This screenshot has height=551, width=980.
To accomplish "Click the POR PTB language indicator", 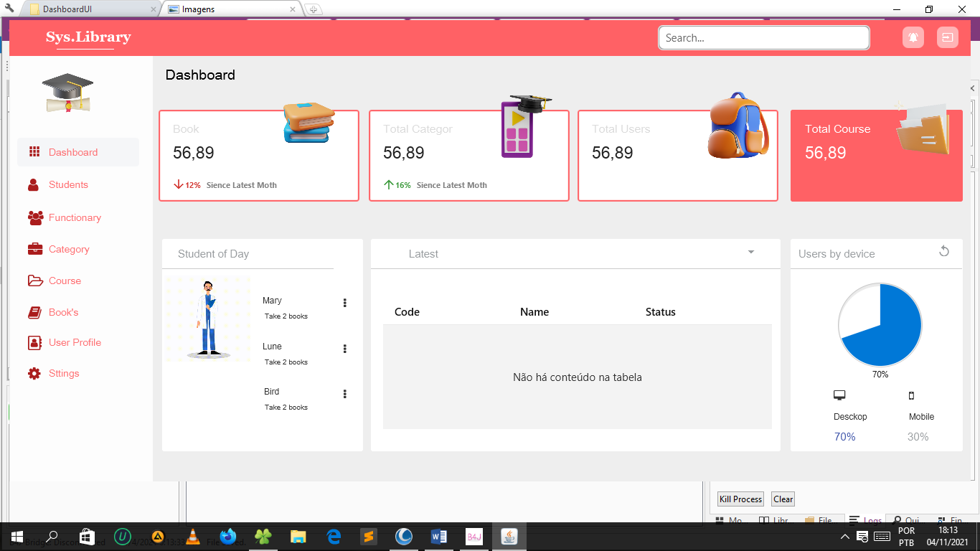I will click(x=906, y=536).
